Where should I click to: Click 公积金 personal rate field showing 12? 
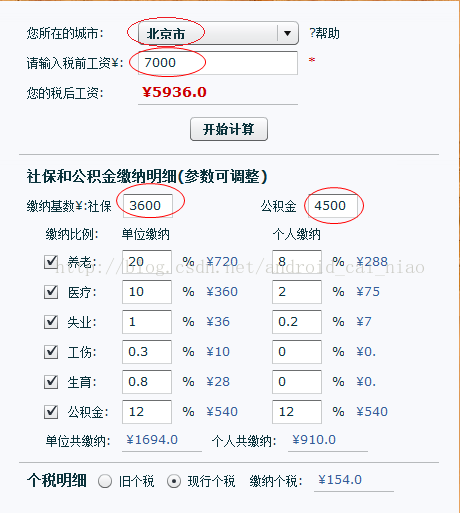(x=297, y=412)
